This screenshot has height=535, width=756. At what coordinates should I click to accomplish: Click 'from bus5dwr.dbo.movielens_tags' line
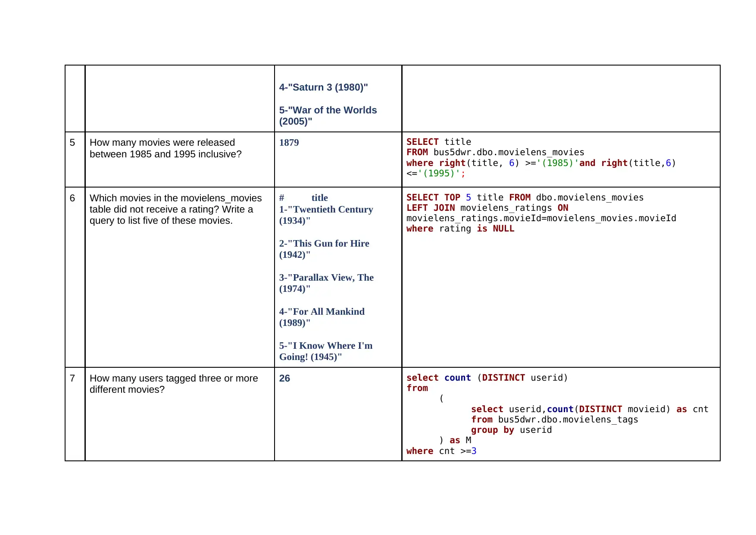(554, 419)
